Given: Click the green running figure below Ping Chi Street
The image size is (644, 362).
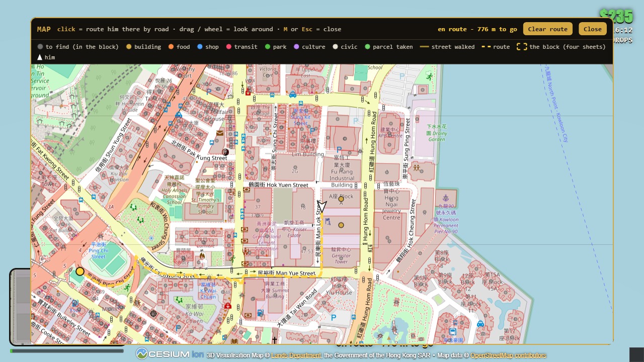Looking at the screenshot, I should pos(127,287).
